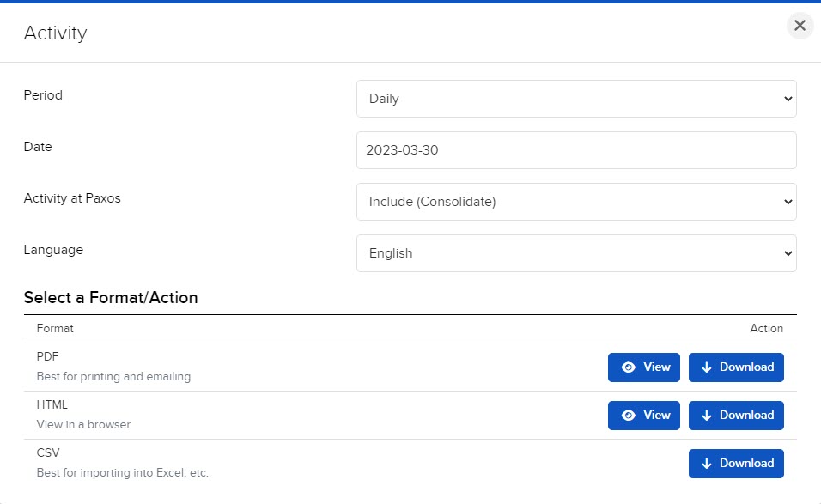Expand the Activity at Paxos dropdown

pos(575,202)
